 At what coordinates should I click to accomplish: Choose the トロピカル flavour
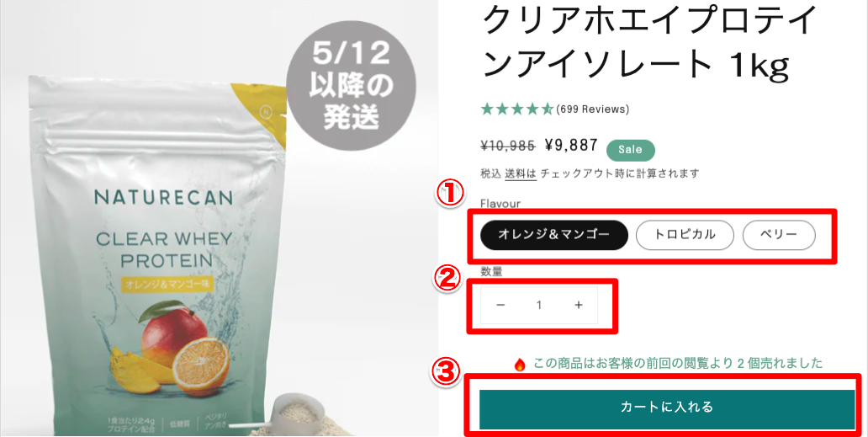coord(685,235)
